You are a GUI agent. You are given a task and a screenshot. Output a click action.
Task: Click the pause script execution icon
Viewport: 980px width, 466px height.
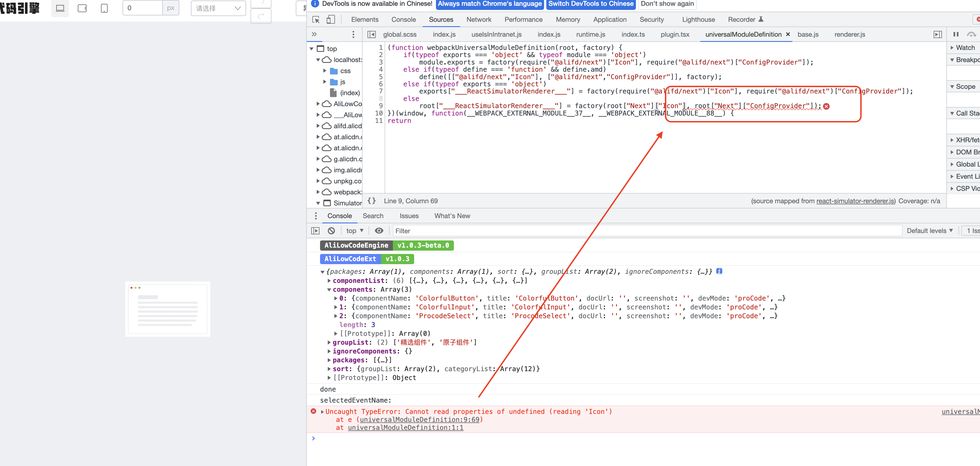coord(957,34)
